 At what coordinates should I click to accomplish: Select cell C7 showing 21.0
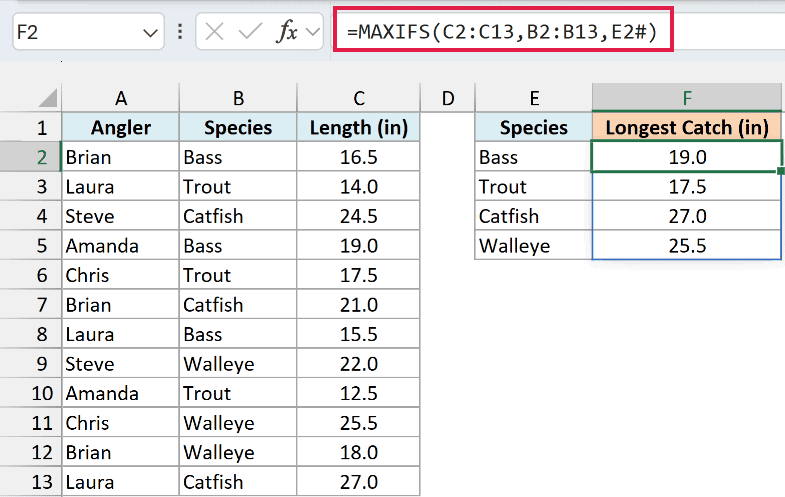(358, 304)
